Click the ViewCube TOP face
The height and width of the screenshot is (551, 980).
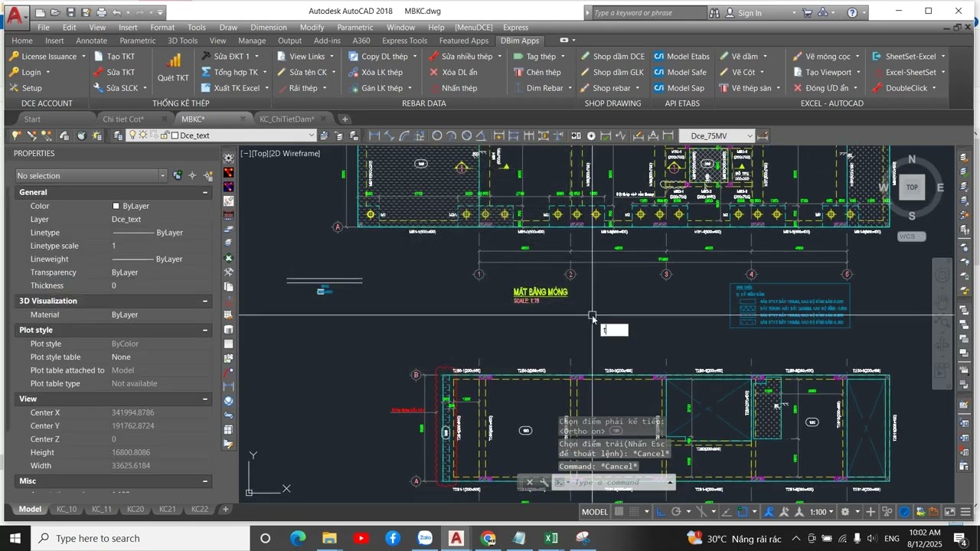tap(912, 187)
